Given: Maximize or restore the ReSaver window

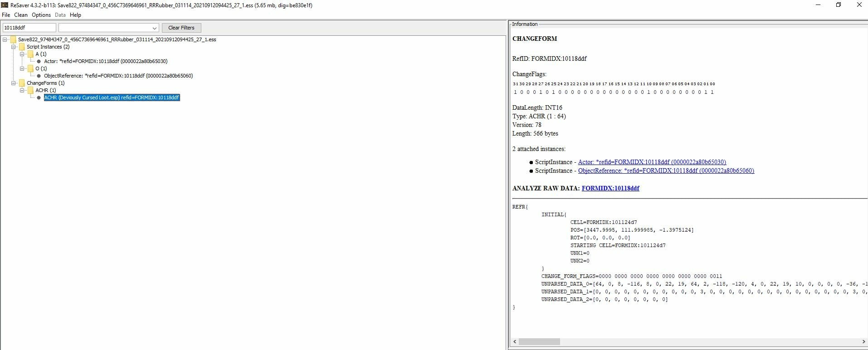Looking at the screenshot, I should coord(839,5).
